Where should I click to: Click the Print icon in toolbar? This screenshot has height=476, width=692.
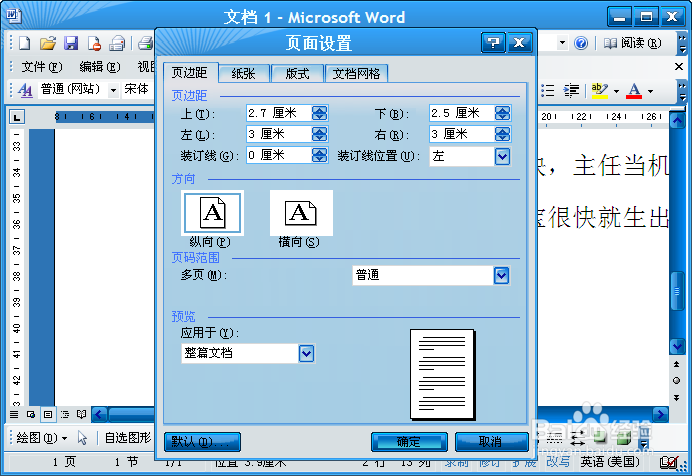[x=117, y=43]
